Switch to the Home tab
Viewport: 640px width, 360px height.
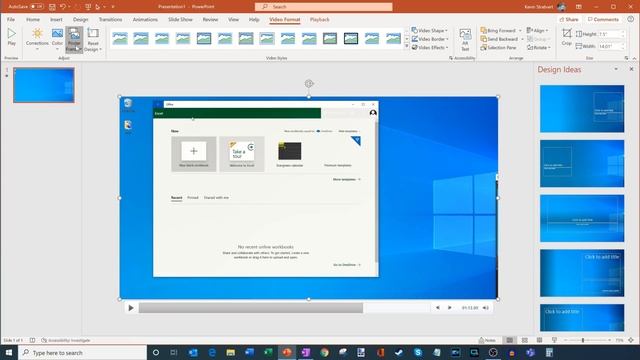click(33, 20)
